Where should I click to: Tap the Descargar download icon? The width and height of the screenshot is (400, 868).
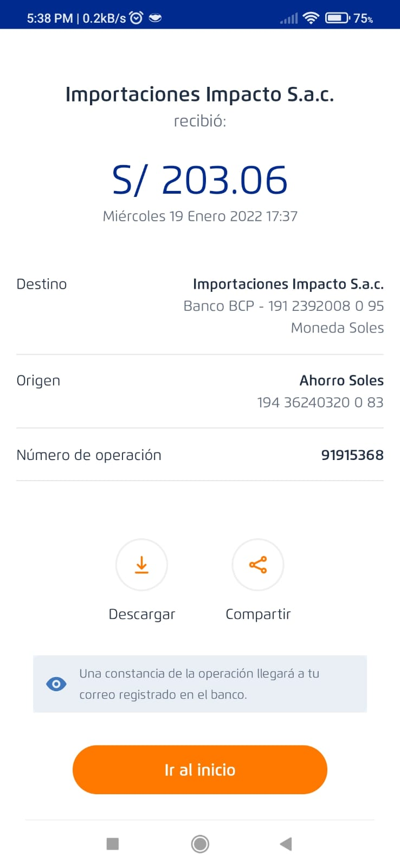click(141, 565)
